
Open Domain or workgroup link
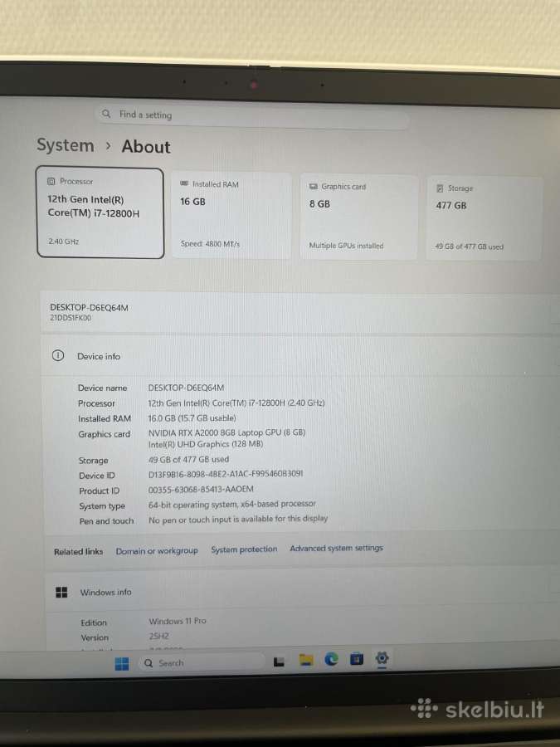(157, 551)
